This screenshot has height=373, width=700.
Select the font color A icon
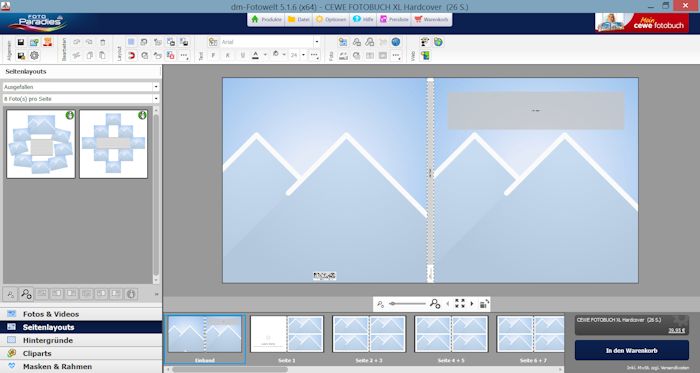[x=255, y=55]
